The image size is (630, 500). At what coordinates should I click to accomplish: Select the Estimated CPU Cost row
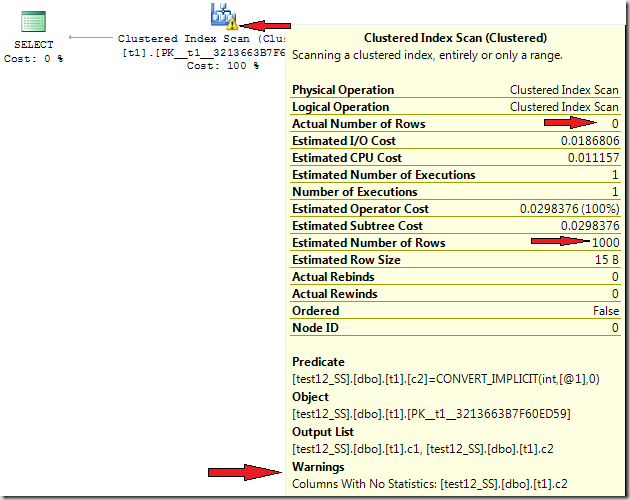pos(455,158)
